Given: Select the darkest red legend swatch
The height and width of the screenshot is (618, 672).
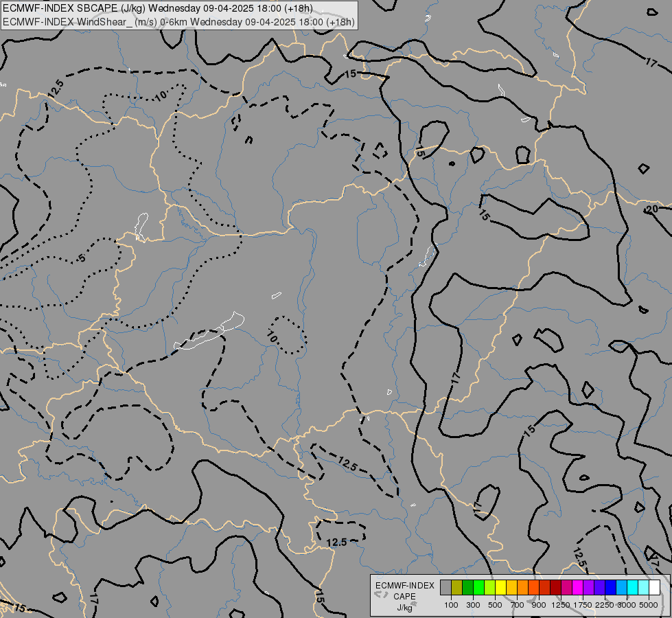Looking at the screenshot, I should tap(555, 587).
